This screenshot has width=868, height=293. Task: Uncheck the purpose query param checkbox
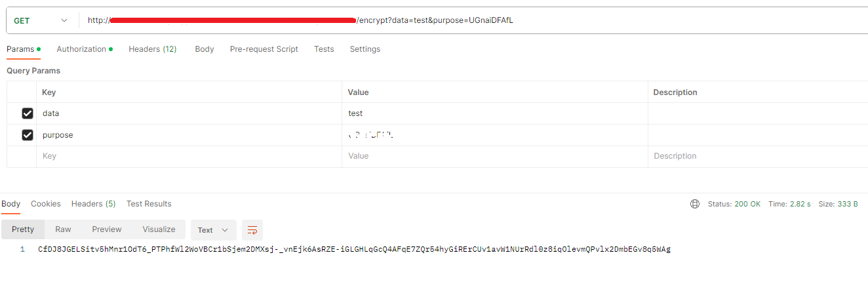(x=28, y=135)
